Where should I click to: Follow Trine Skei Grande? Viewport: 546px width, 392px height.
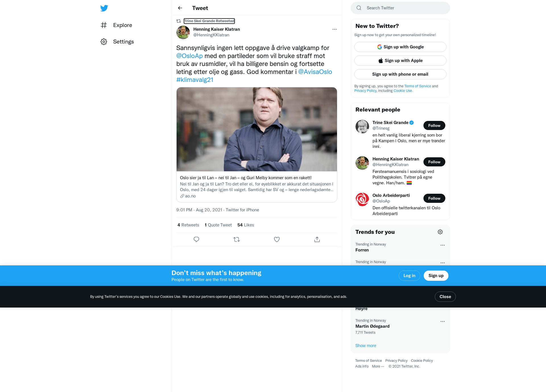point(434,125)
